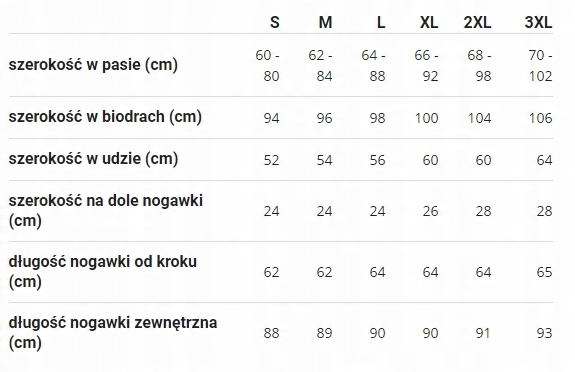575x372 pixels.
Task: Click waist value 60 - 80 for S
Action: (267, 66)
